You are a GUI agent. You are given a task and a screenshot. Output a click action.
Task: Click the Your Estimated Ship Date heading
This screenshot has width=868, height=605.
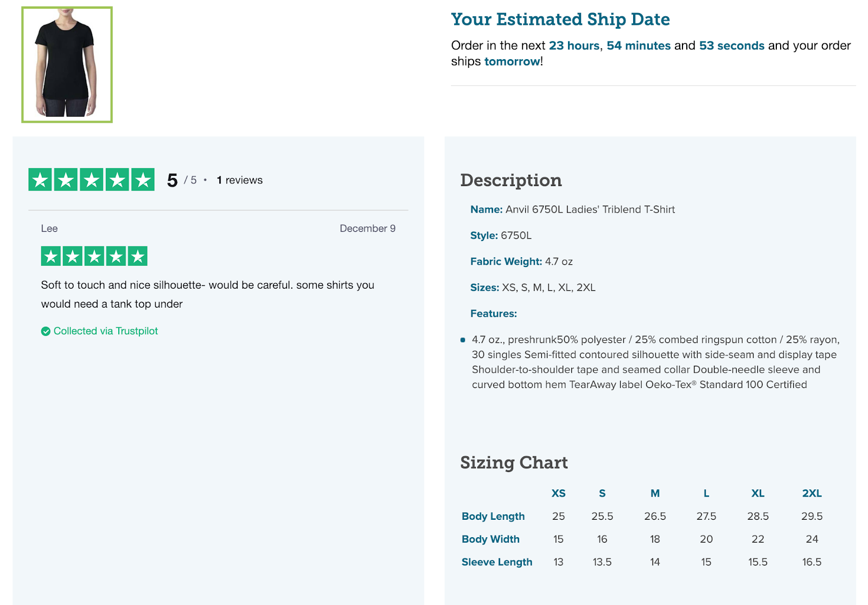click(x=560, y=20)
